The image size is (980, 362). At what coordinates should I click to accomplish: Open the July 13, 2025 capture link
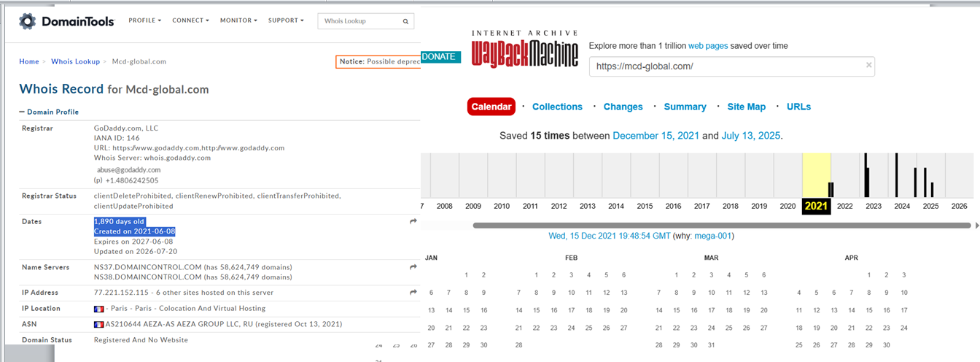(751, 136)
